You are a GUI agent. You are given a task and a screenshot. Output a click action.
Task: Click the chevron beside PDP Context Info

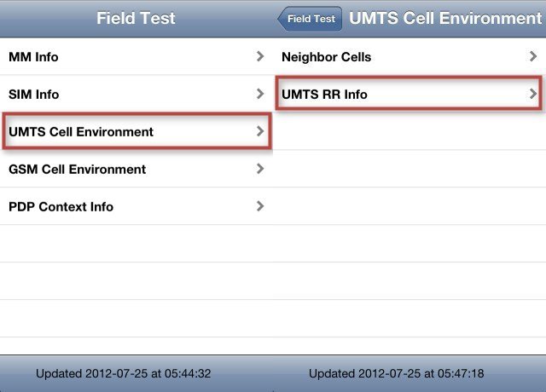tap(259, 206)
